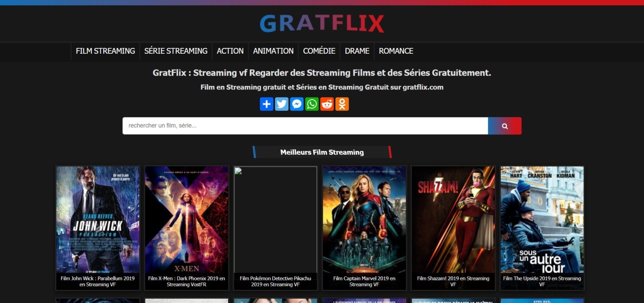Share via Facebook Messenger icon

[x=297, y=104]
